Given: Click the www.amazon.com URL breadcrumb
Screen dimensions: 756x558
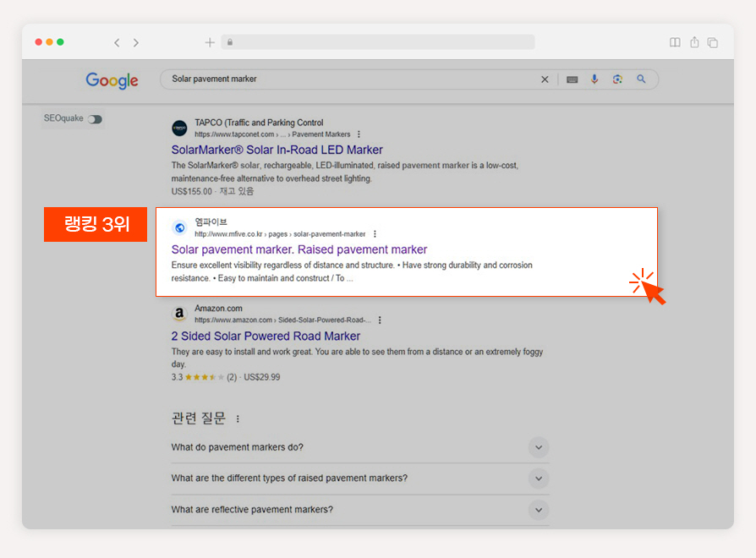Looking at the screenshot, I should (283, 320).
